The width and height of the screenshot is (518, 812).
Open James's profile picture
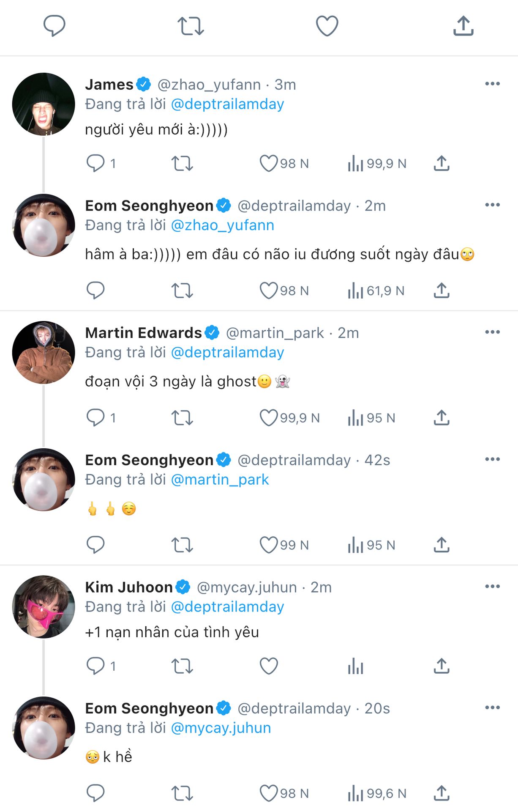pyautogui.click(x=44, y=104)
